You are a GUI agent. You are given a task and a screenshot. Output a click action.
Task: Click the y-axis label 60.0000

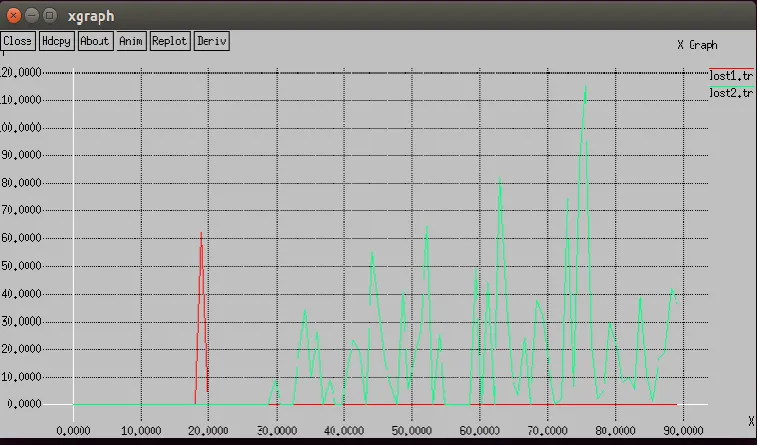(21, 238)
